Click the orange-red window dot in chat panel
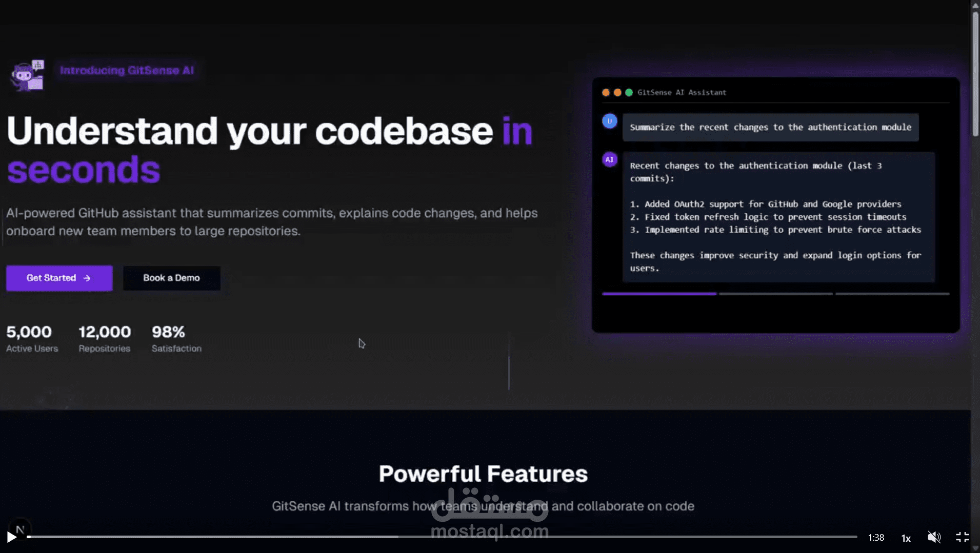980x553 pixels. [x=606, y=93]
